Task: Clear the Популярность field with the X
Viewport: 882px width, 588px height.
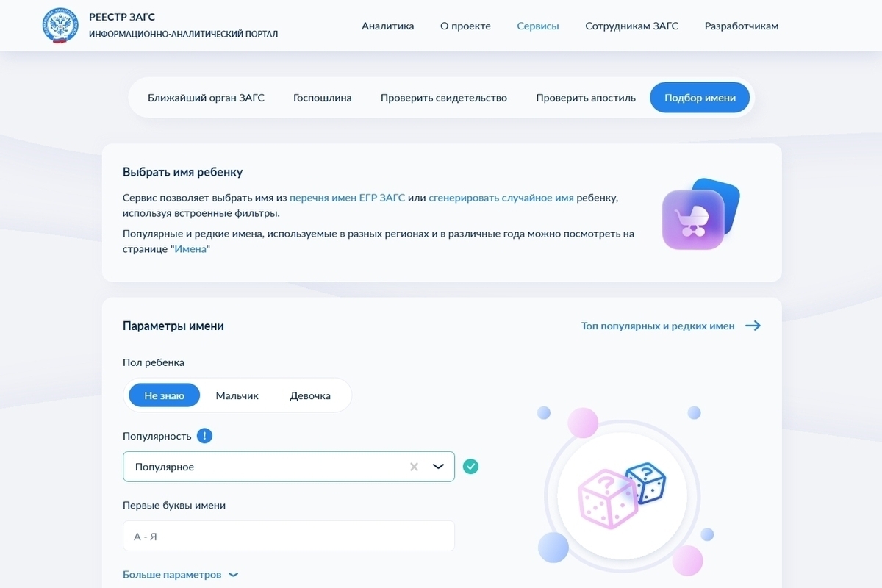Action: (x=414, y=467)
